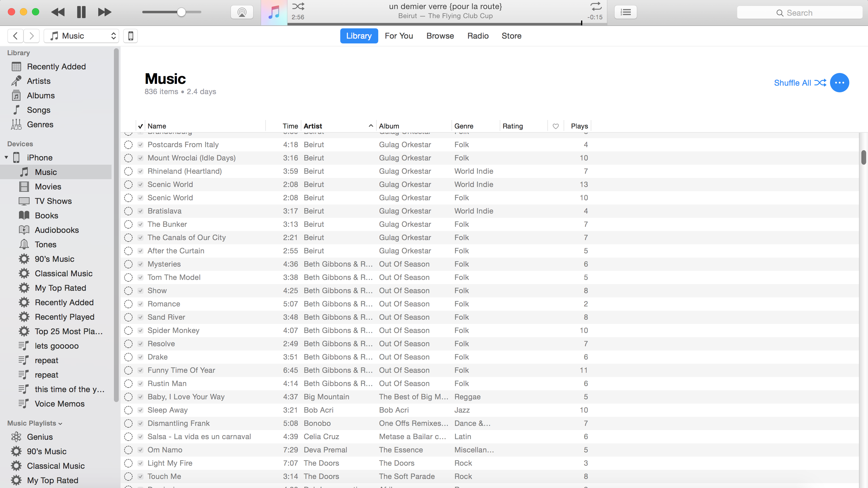The height and width of the screenshot is (488, 868).
Task: Uncheck the Light My Fire song checkbox
Action: 140,463
